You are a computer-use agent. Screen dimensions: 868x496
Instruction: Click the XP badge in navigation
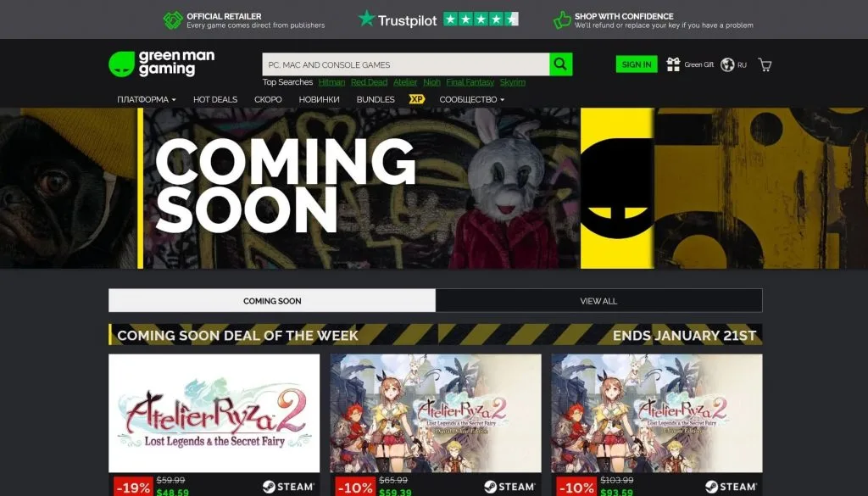pyautogui.click(x=416, y=99)
